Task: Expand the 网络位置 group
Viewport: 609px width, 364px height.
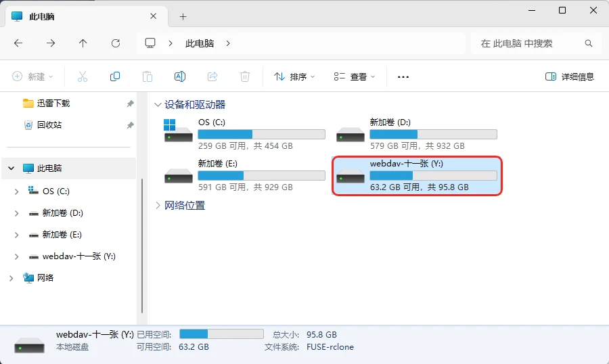Action: tap(158, 205)
